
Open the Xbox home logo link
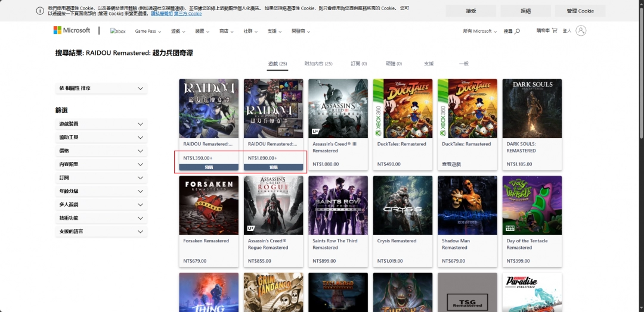click(x=118, y=31)
